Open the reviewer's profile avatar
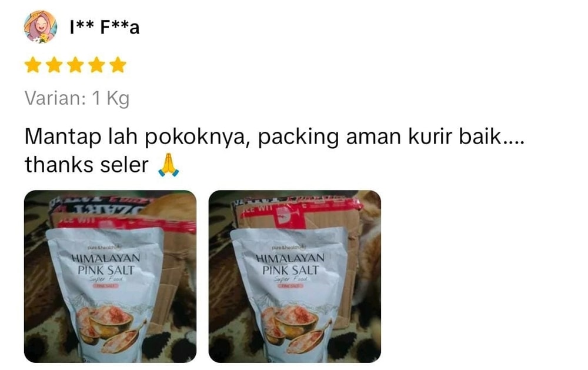The image size is (588, 370). pos(41,26)
